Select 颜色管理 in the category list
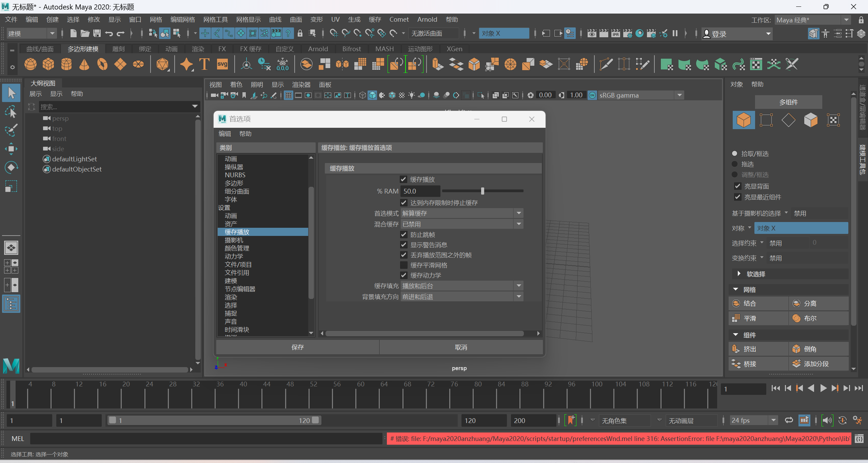Image resolution: width=868 pixels, height=463 pixels. [x=237, y=248]
